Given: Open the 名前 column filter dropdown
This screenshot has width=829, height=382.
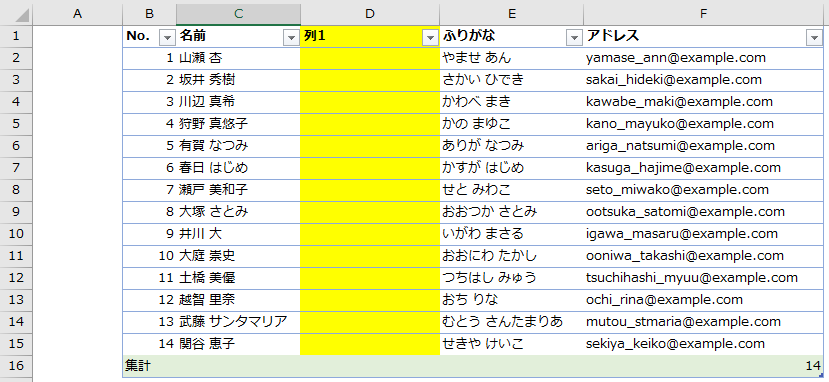Looking at the screenshot, I should click(x=291, y=37).
